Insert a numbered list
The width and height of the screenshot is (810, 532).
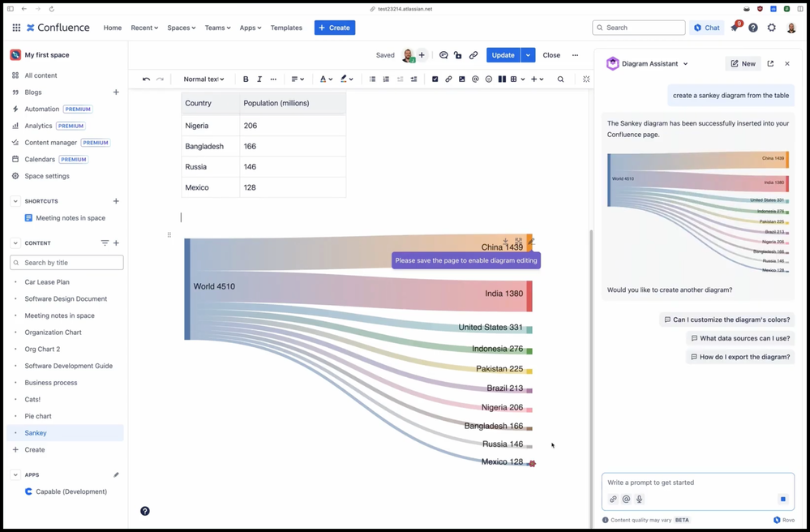pyautogui.click(x=386, y=79)
